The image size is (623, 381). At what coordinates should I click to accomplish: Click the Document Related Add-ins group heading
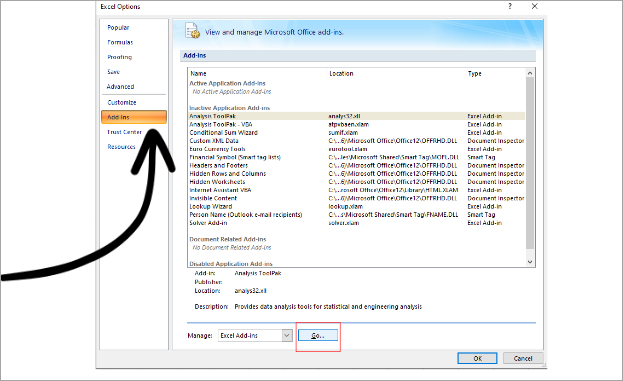pos(228,239)
